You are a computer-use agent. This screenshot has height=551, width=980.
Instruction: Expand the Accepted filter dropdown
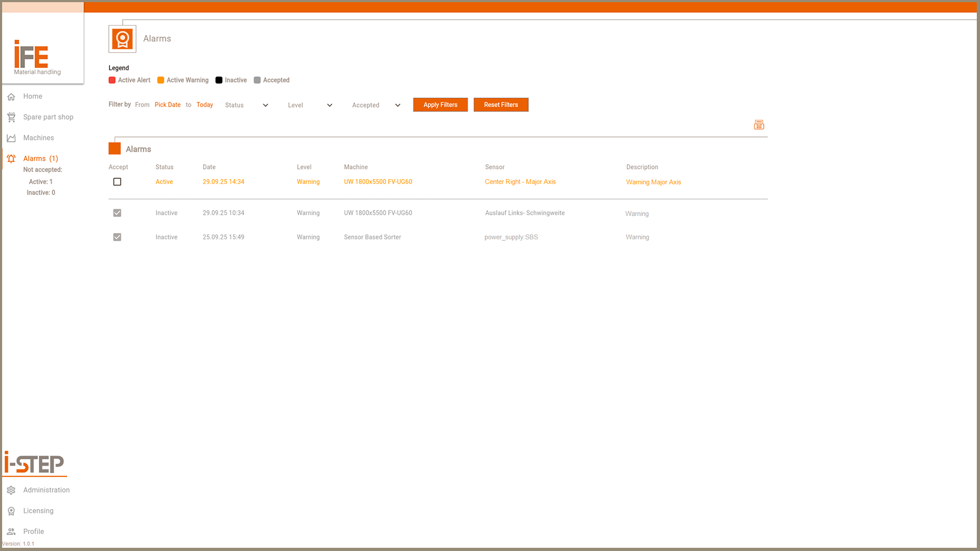[376, 105]
